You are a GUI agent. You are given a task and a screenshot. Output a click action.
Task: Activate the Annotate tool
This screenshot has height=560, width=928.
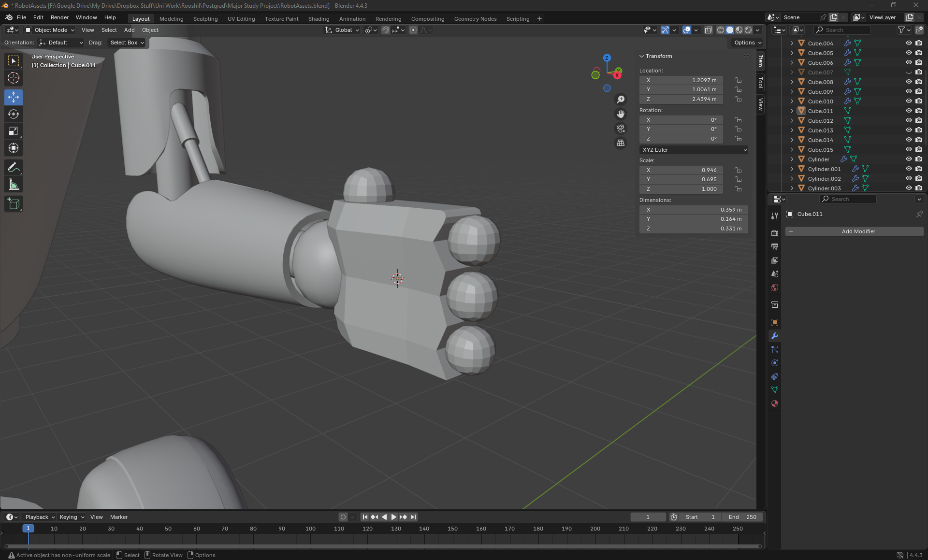(14, 168)
